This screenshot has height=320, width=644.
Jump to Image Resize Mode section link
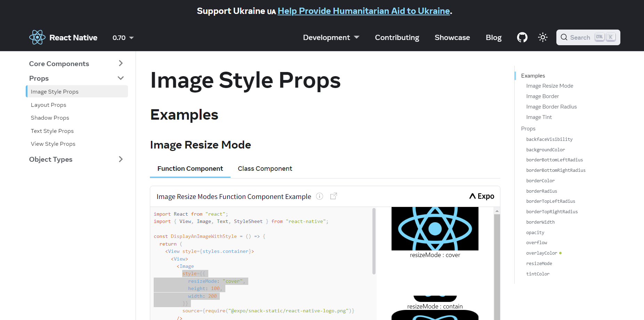click(x=549, y=86)
